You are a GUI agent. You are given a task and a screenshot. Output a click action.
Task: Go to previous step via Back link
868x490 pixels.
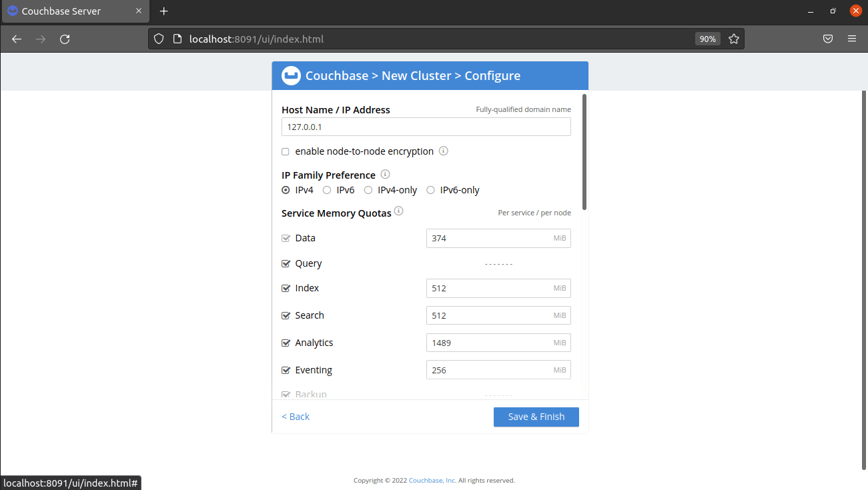point(296,417)
